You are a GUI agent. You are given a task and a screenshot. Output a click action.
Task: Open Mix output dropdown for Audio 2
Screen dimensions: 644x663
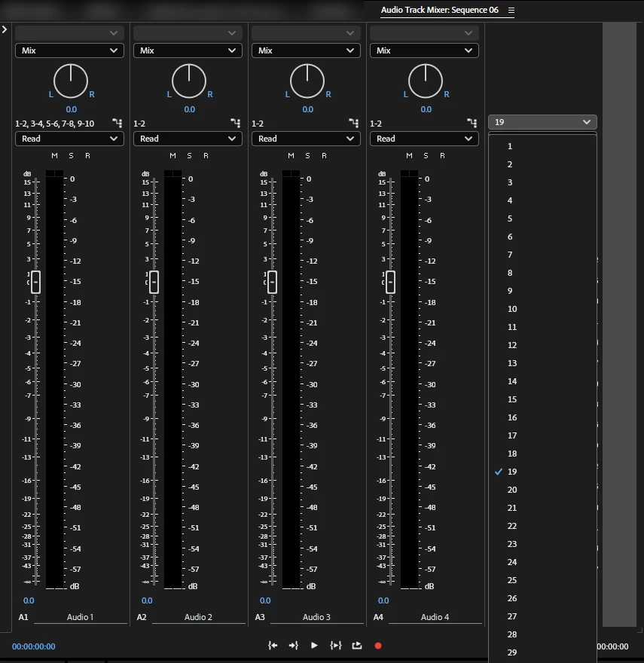pyautogui.click(x=188, y=50)
